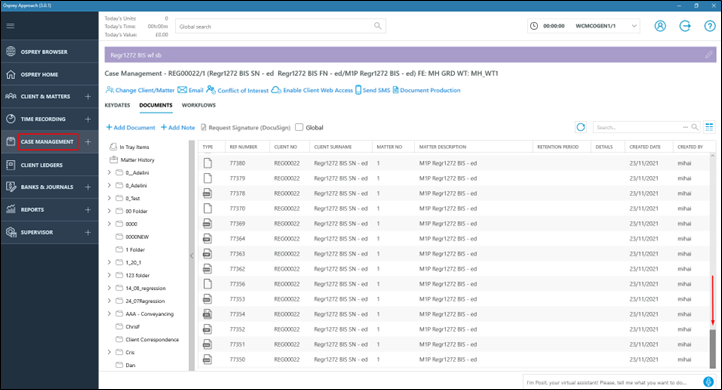Click the refresh documents icon
The height and width of the screenshot is (390, 722).
pyautogui.click(x=581, y=127)
